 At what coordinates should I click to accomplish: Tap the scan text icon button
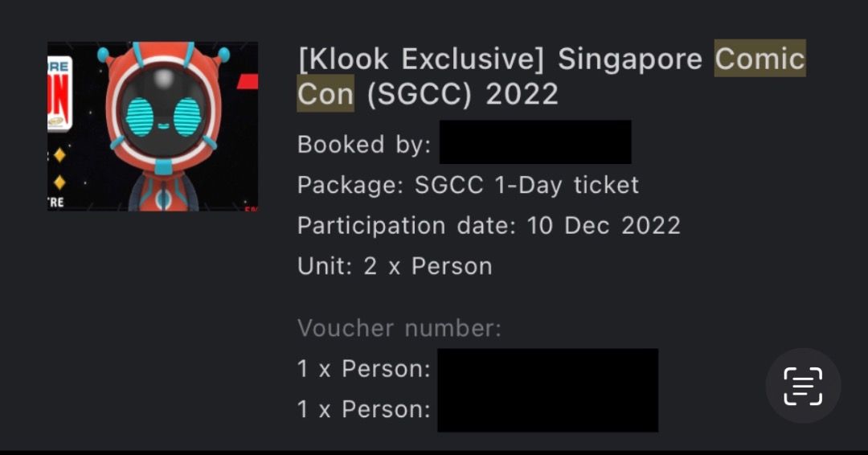pyautogui.click(x=802, y=386)
